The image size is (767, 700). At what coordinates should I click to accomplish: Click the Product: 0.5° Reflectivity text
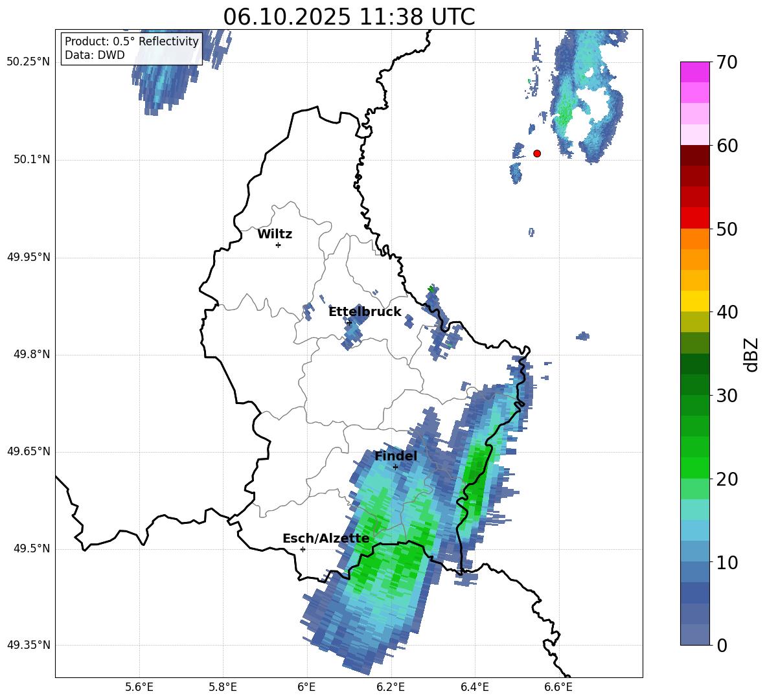(x=132, y=41)
